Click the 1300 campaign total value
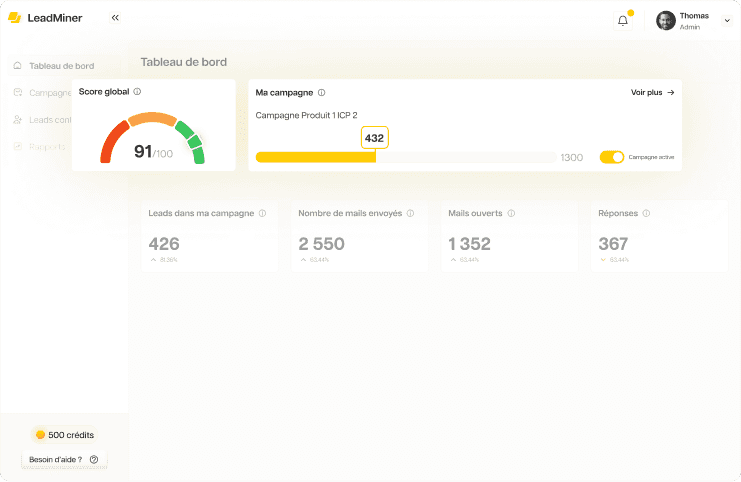Viewport: 741px width, 482px height. [571, 158]
